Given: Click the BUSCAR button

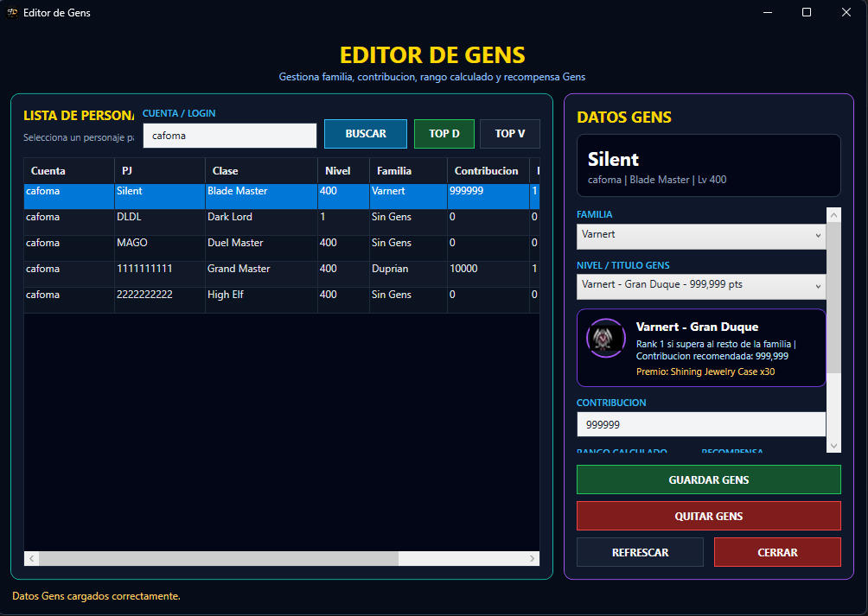Looking at the screenshot, I should 366,134.
